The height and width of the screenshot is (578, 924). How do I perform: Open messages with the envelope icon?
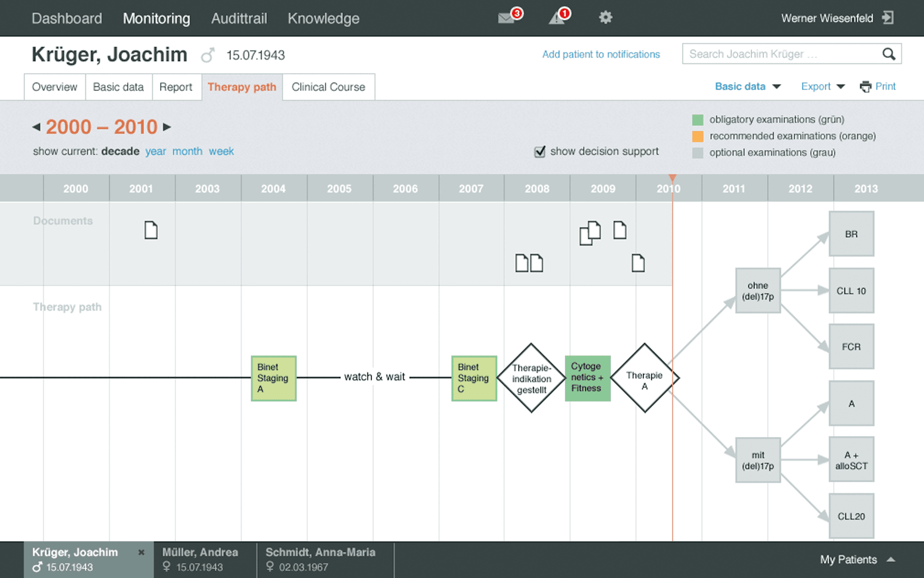tap(507, 18)
